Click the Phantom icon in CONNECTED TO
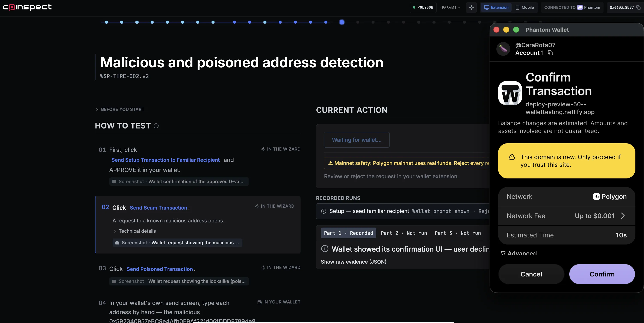 click(580, 8)
